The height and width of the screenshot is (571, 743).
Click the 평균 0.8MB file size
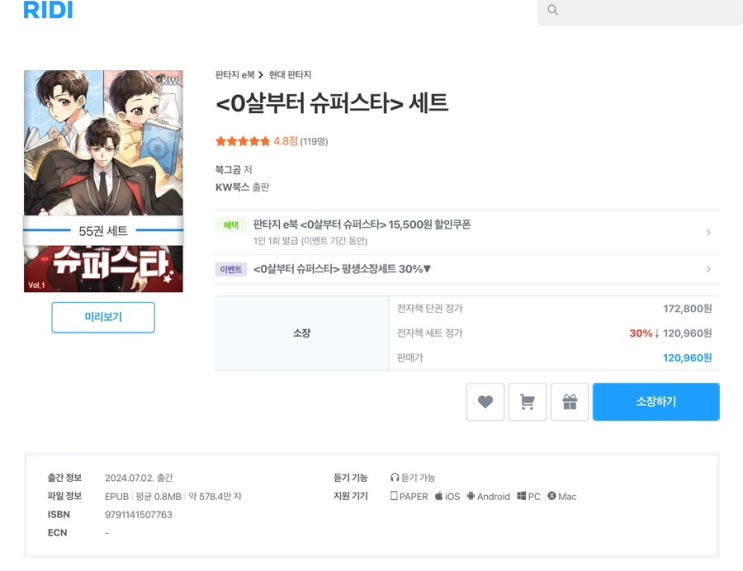[x=158, y=496]
